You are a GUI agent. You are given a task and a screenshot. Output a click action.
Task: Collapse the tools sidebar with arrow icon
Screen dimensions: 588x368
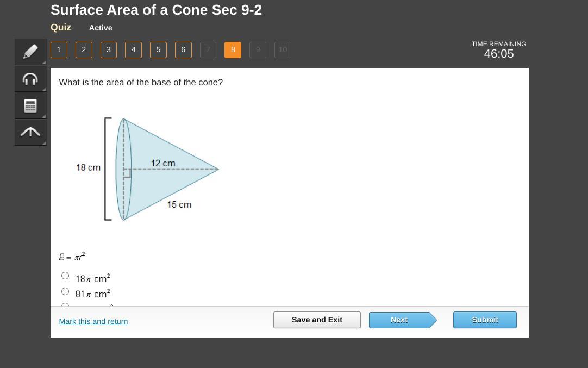pos(30,132)
